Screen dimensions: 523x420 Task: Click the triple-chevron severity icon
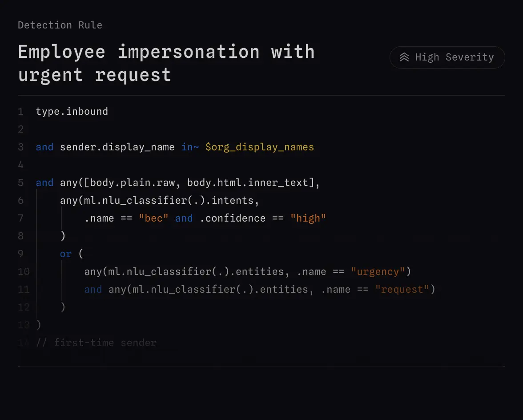(404, 57)
